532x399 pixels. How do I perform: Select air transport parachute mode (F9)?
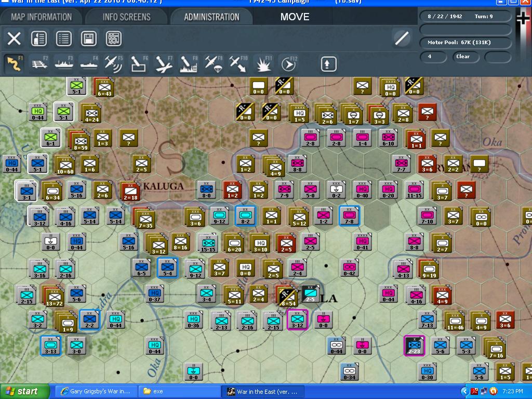coord(213,64)
